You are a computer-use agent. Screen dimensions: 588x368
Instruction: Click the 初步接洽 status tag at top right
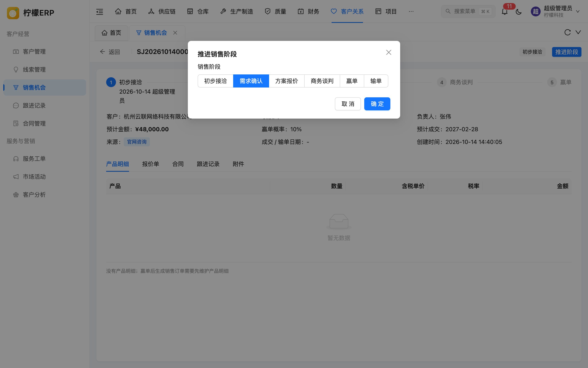coord(532,52)
